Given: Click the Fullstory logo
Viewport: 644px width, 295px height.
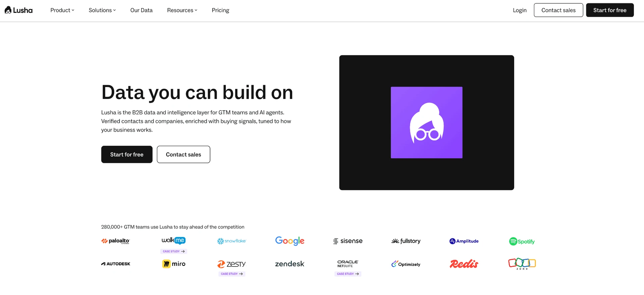Looking at the screenshot, I should click(406, 241).
